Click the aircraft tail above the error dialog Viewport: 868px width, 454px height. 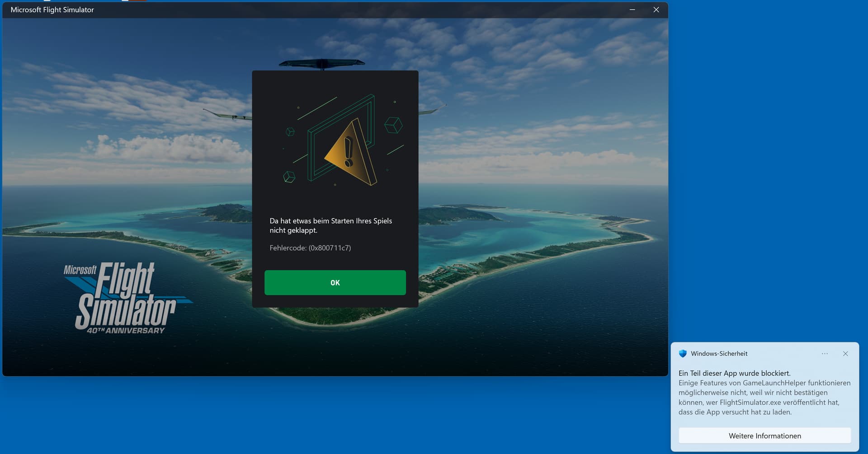click(321, 63)
